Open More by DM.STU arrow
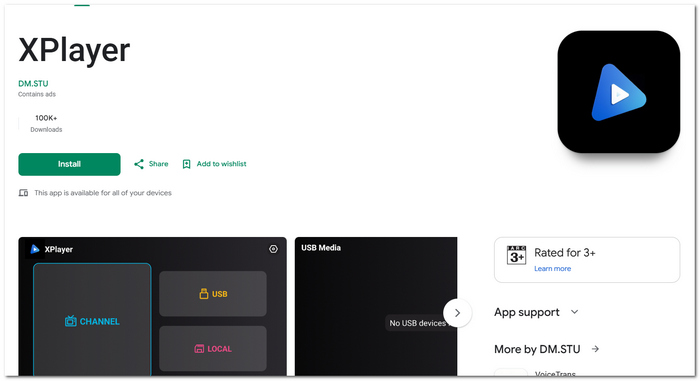700x381 pixels. [x=595, y=349]
